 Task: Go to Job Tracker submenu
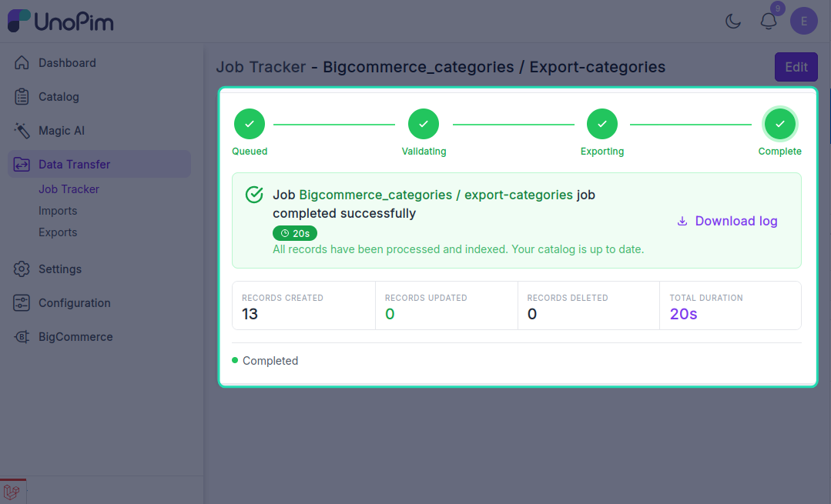[x=69, y=189]
